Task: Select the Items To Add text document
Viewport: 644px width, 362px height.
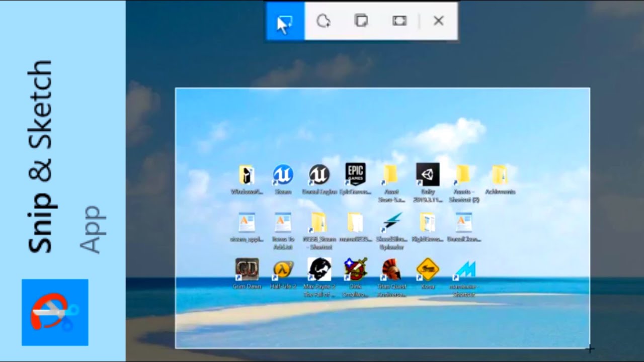Action: click(x=283, y=230)
